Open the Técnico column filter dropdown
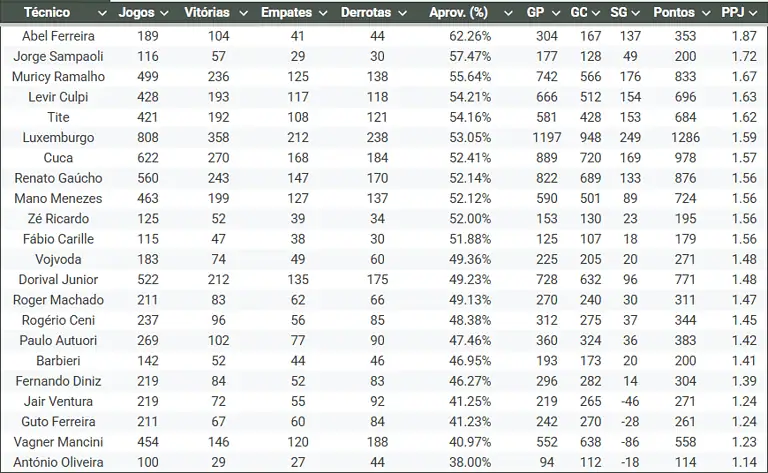 click(x=98, y=13)
